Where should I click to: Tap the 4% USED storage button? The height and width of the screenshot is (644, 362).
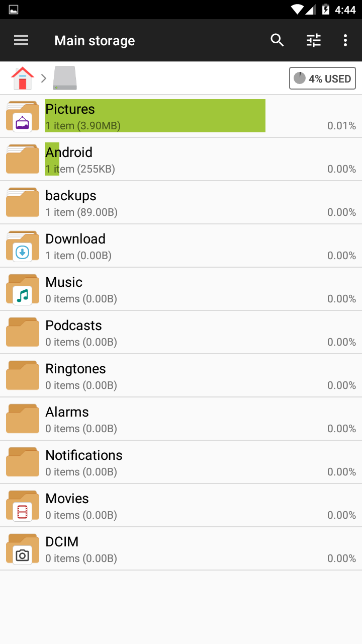(322, 78)
